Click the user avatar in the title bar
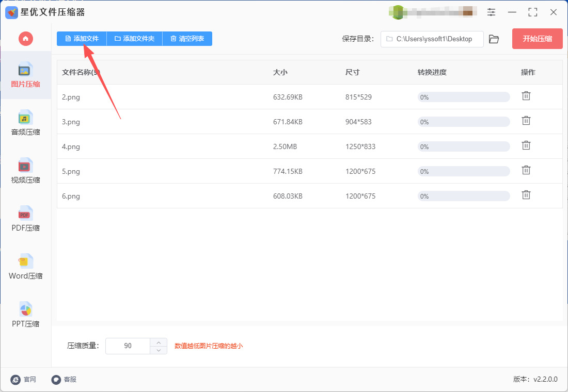Screen dimensions: 568x392 tap(398, 12)
